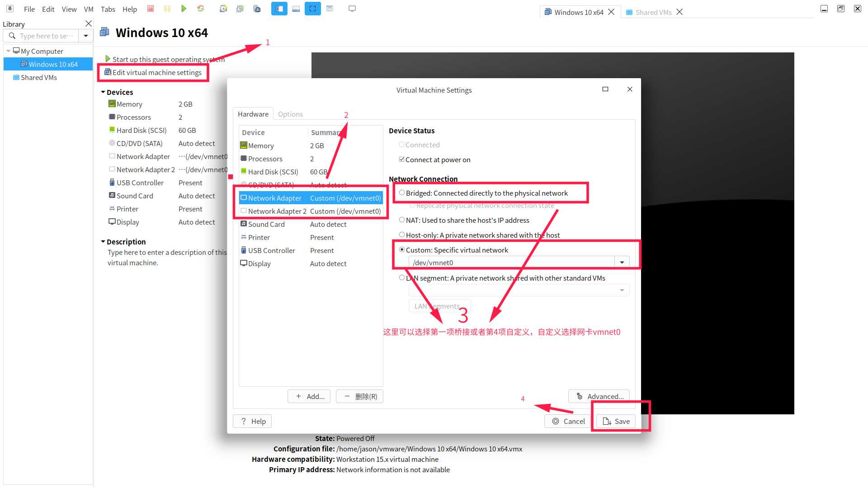Click the yellow suspend toolbar icon
868x488 pixels.
[167, 9]
